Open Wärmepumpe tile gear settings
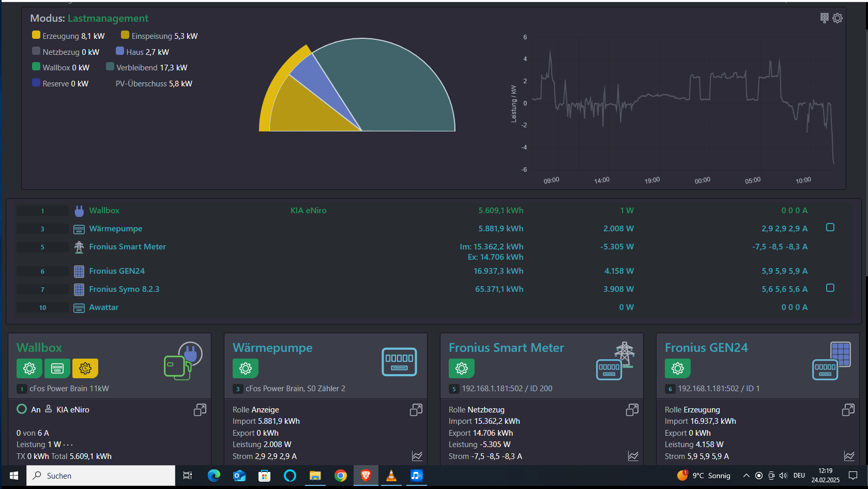868x489 pixels. click(x=246, y=368)
